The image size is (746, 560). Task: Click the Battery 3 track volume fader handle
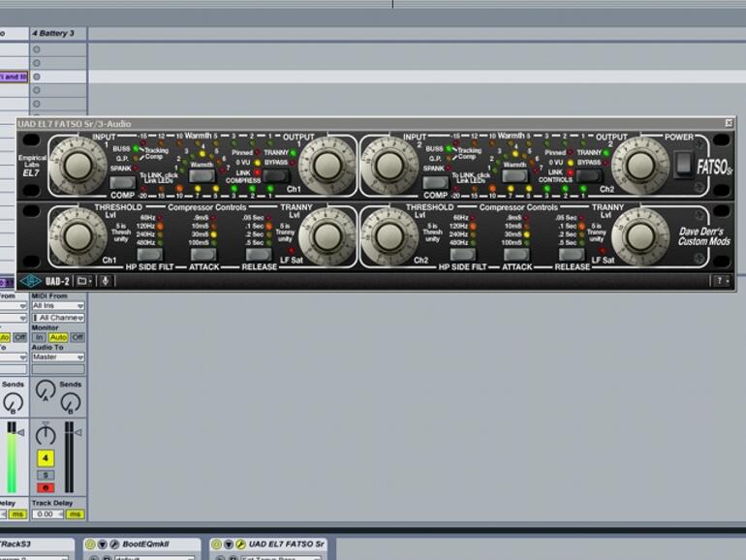coord(78,433)
